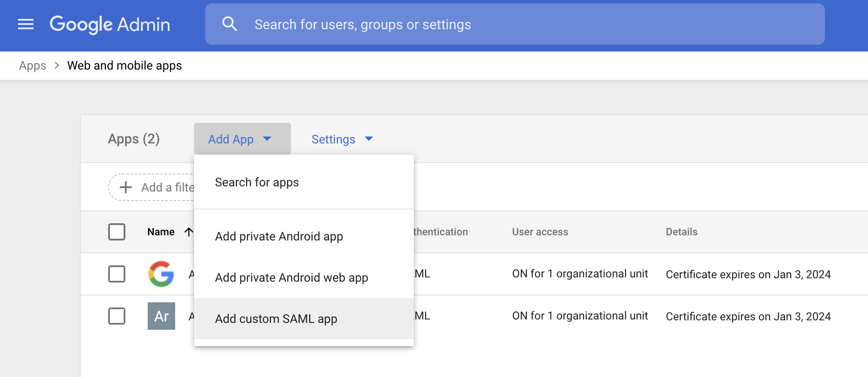
Task: Expand the Settings dropdown
Action: click(342, 139)
